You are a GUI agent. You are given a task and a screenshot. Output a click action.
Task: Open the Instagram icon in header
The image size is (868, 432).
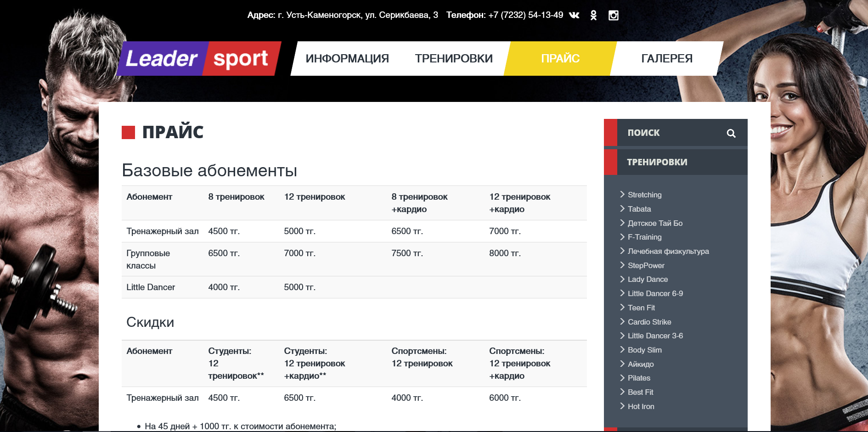[614, 15]
